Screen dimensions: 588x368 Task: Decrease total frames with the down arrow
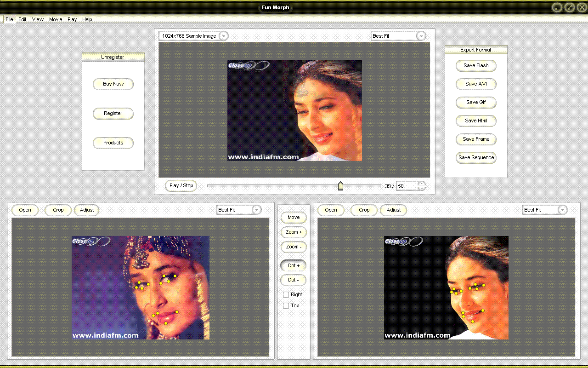coord(422,188)
